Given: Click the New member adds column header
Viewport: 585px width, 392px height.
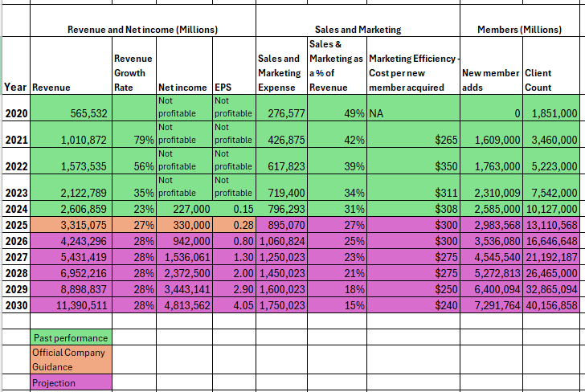Looking at the screenshot, I should click(491, 66).
